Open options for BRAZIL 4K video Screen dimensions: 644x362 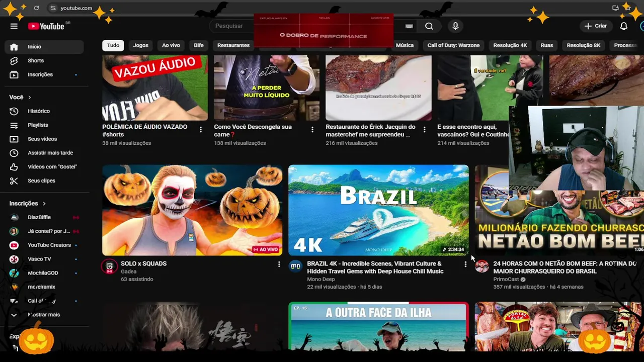coord(465,264)
